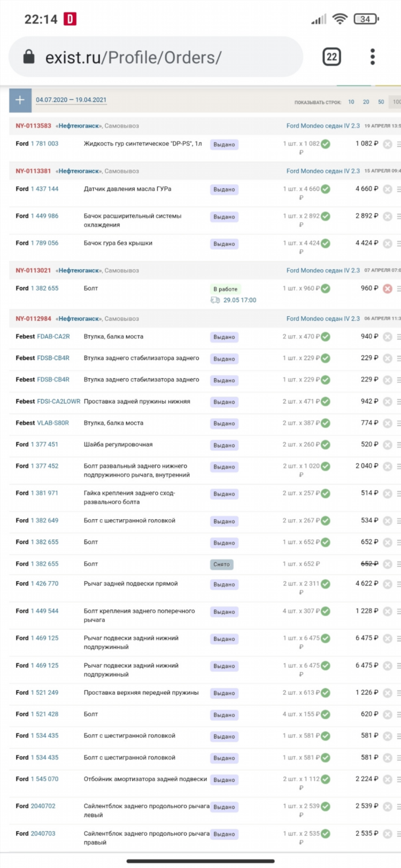Click the delivery truck icon beside 29.05 17:00
401x868 pixels.
point(215,300)
